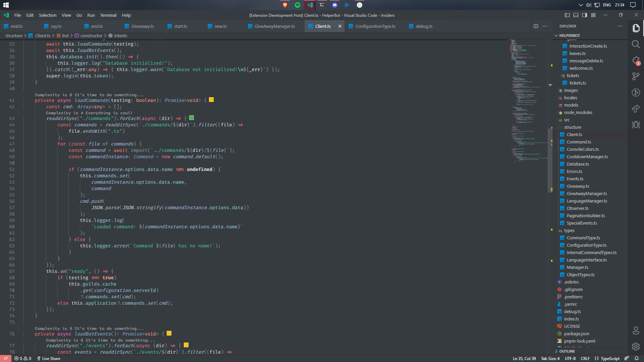Toggle the bottom panel layout button
This screenshot has width=644, height=362.
pyautogui.click(x=576, y=15)
